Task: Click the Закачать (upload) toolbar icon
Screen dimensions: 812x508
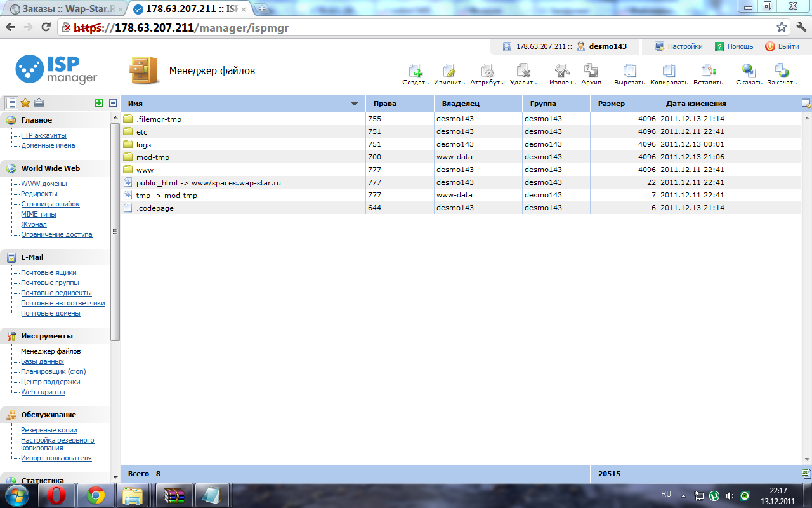Action: coord(782,71)
